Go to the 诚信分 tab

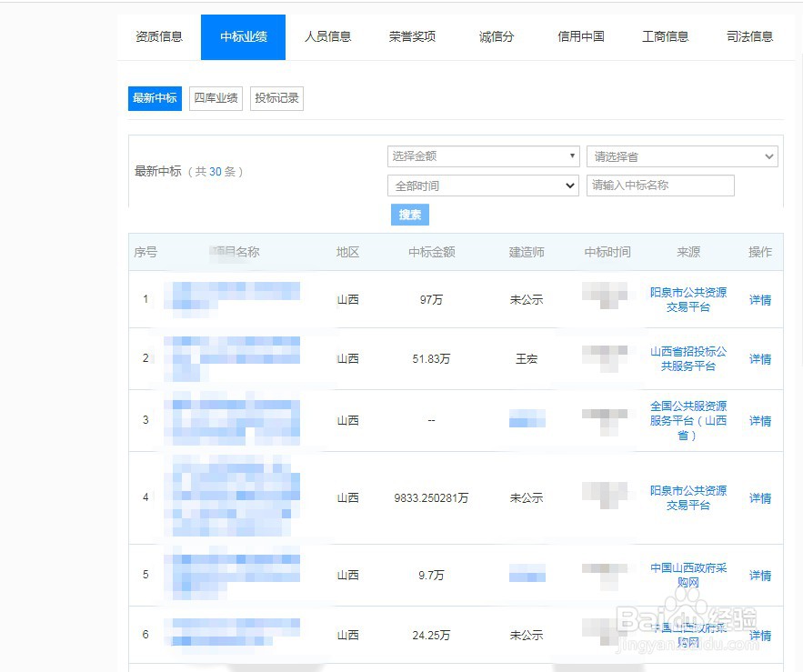[x=497, y=37]
